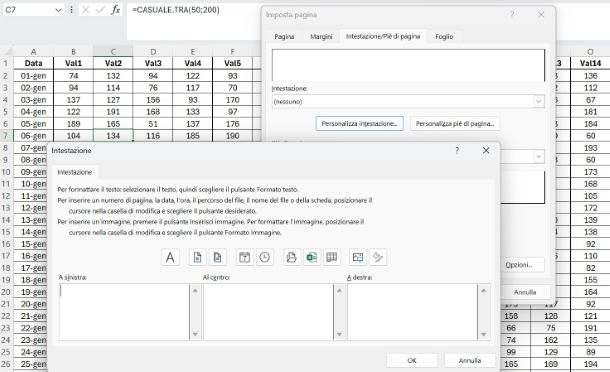Select column A header
610x372 pixels.
tap(33, 52)
